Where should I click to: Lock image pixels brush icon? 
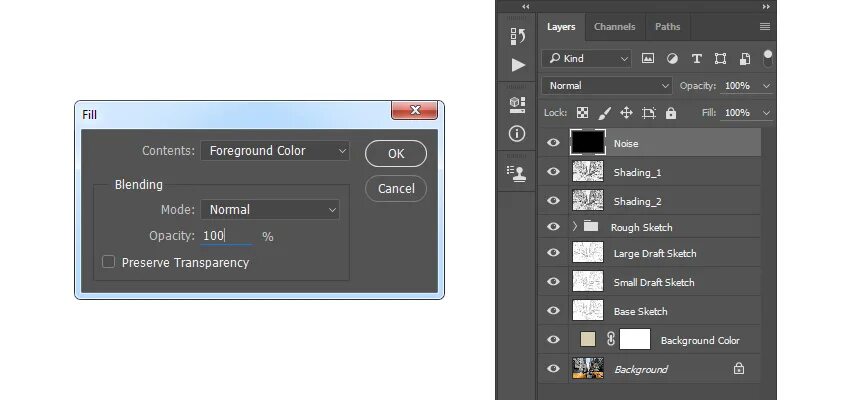604,113
